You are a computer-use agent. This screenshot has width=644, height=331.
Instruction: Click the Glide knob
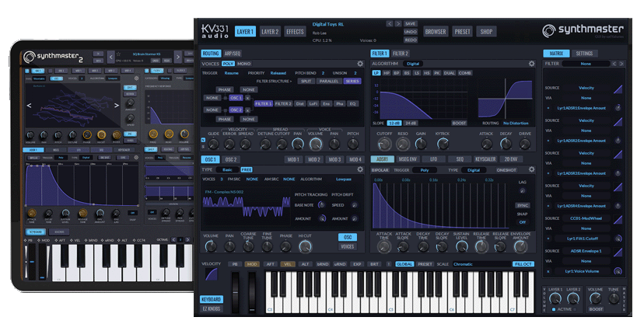click(x=213, y=144)
